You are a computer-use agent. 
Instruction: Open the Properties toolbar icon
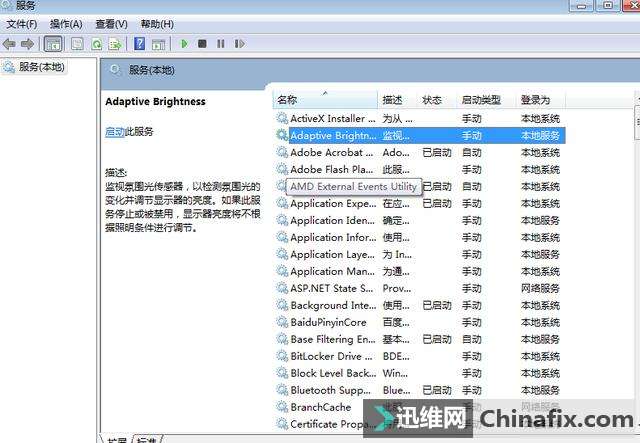click(77, 44)
